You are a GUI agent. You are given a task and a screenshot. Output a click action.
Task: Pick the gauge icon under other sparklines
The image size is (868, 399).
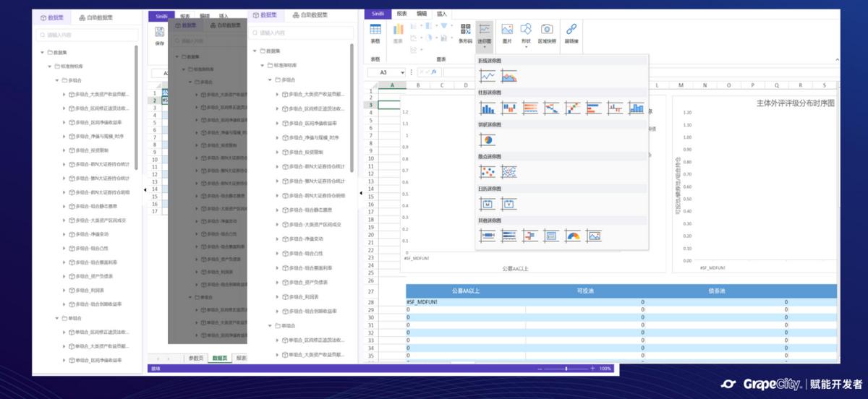pos(573,235)
